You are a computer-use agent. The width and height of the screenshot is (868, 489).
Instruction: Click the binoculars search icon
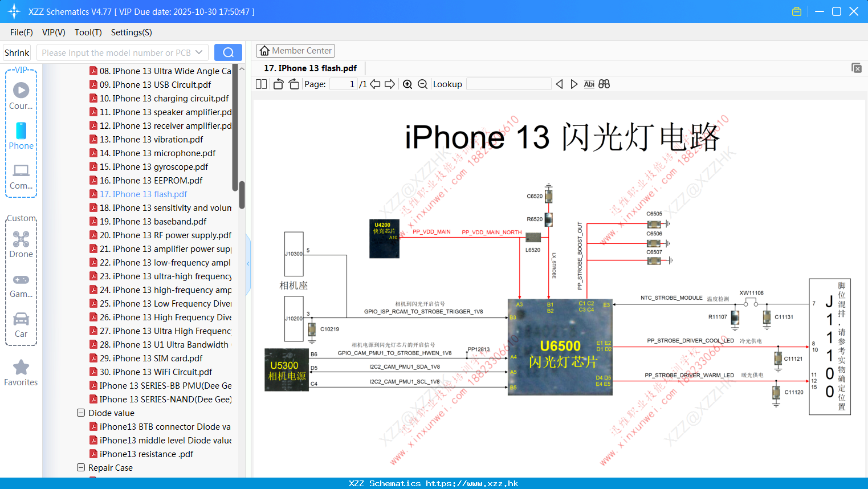(x=604, y=84)
